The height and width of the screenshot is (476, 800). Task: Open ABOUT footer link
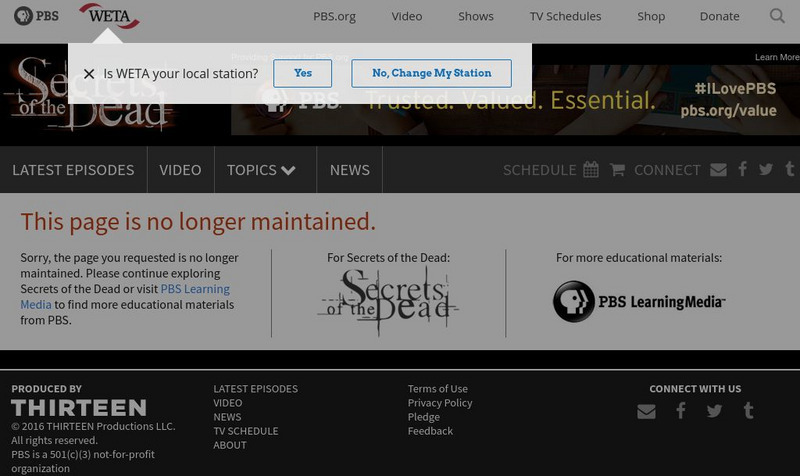coord(230,445)
